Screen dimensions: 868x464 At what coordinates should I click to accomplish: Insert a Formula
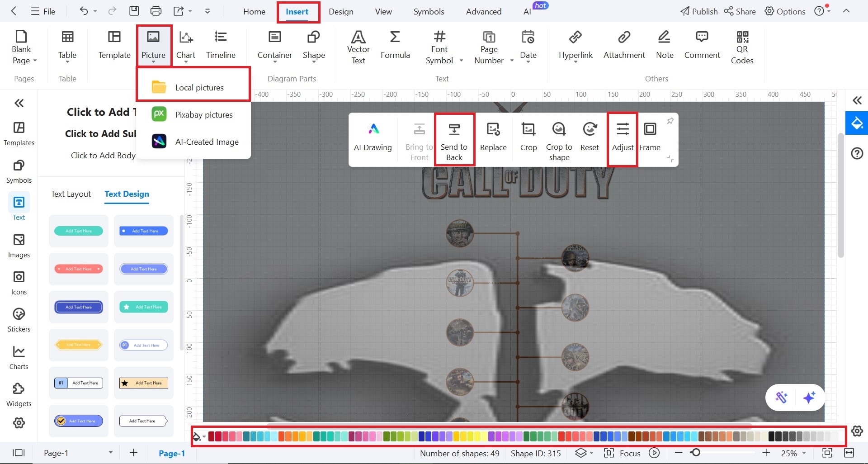[x=395, y=45]
